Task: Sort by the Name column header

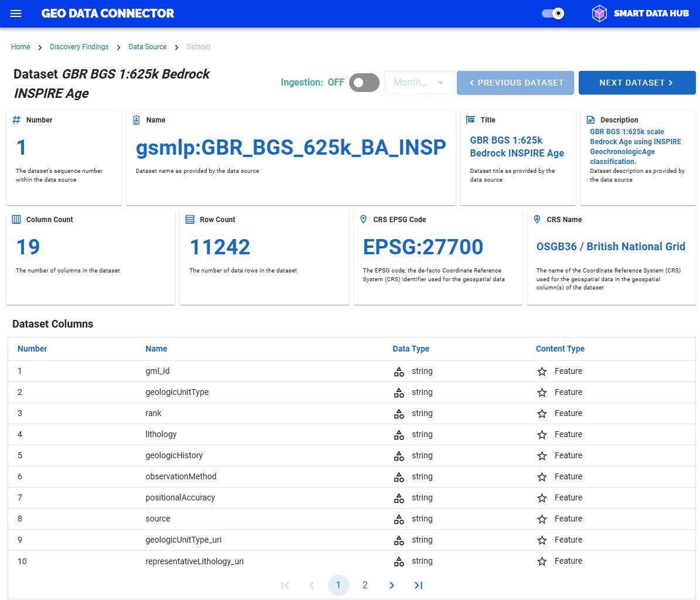Action: 156,349
